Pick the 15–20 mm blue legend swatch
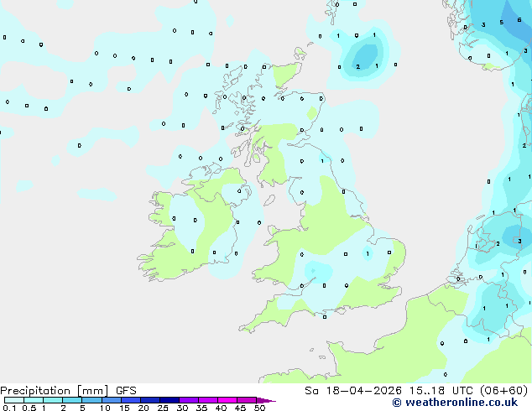The height and width of the screenshot is (411, 532). 131,400
